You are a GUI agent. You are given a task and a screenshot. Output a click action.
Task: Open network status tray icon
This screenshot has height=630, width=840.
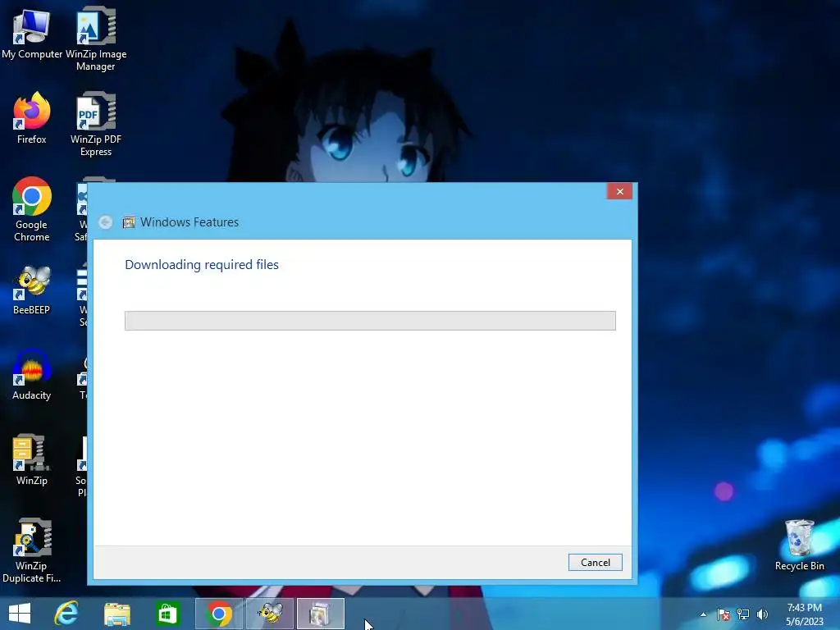[743, 614]
